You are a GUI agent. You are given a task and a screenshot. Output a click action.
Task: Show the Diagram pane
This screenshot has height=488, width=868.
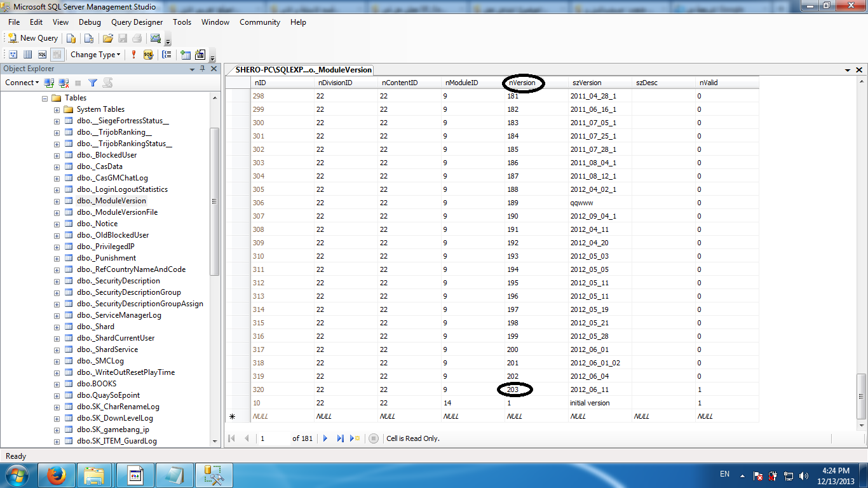click(14, 55)
